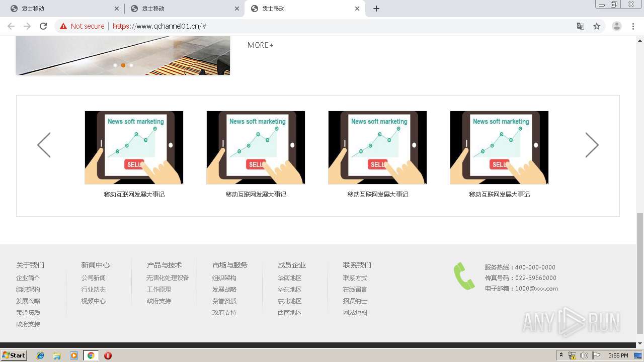
Task: Open the 视频中心 link
Action: tap(94, 301)
